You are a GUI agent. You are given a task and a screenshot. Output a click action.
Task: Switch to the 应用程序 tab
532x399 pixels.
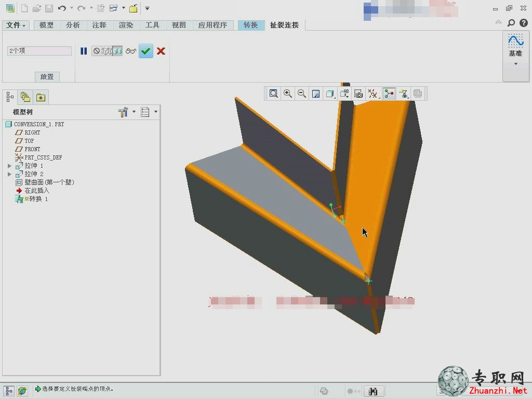pyautogui.click(x=212, y=25)
